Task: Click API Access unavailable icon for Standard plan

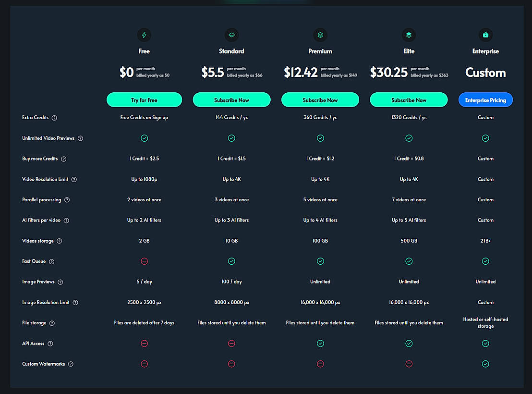Action: 232,344
